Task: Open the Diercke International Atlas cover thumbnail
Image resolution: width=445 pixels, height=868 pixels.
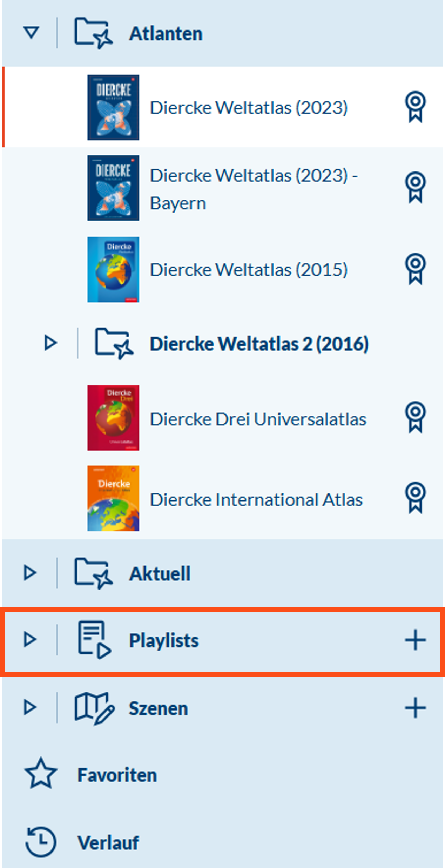Action: pyautogui.click(x=113, y=498)
